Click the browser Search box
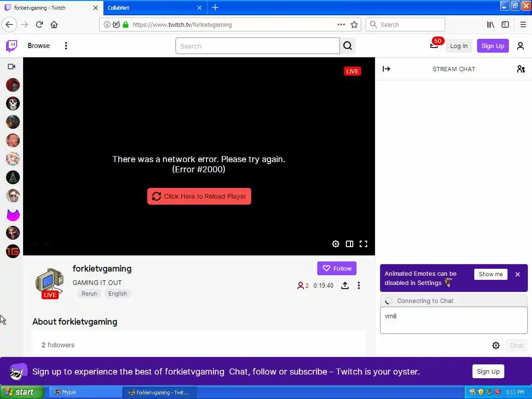532x399 pixels. [x=405, y=24]
